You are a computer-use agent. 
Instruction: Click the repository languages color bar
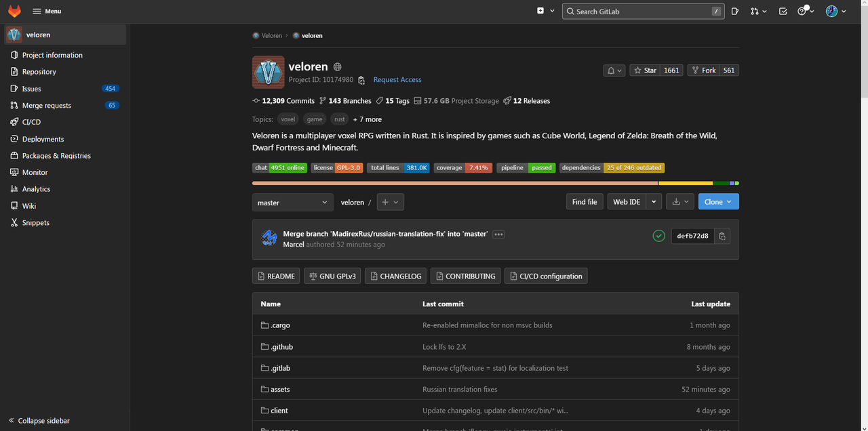(x=496, y=183)
